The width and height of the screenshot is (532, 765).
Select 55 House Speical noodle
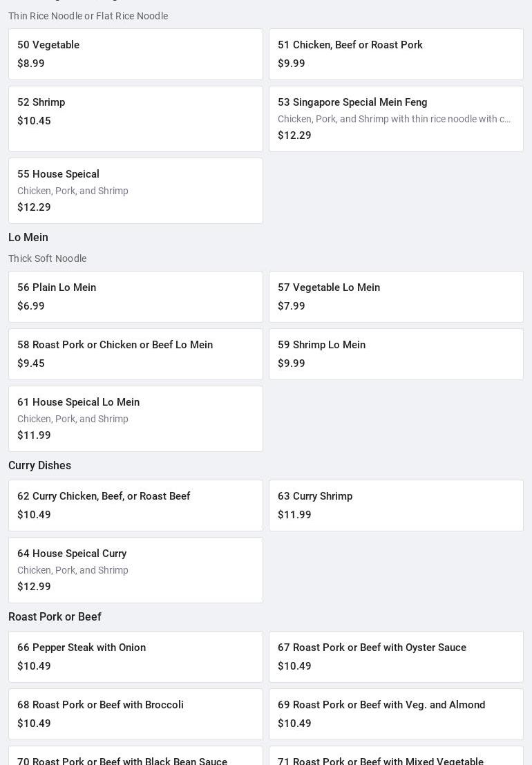(135, 190)
